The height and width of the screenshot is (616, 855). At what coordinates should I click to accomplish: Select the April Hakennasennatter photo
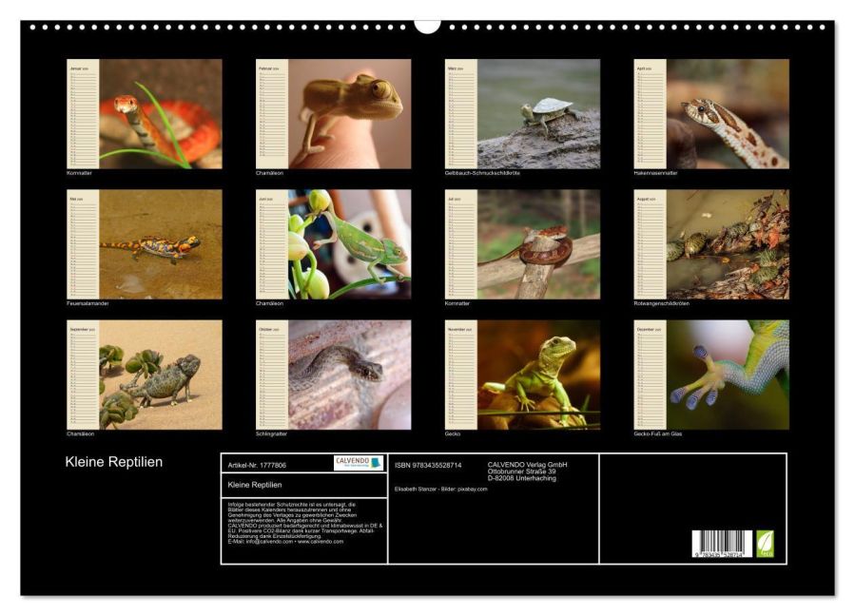pyautogui.click(x=728, y=113)
